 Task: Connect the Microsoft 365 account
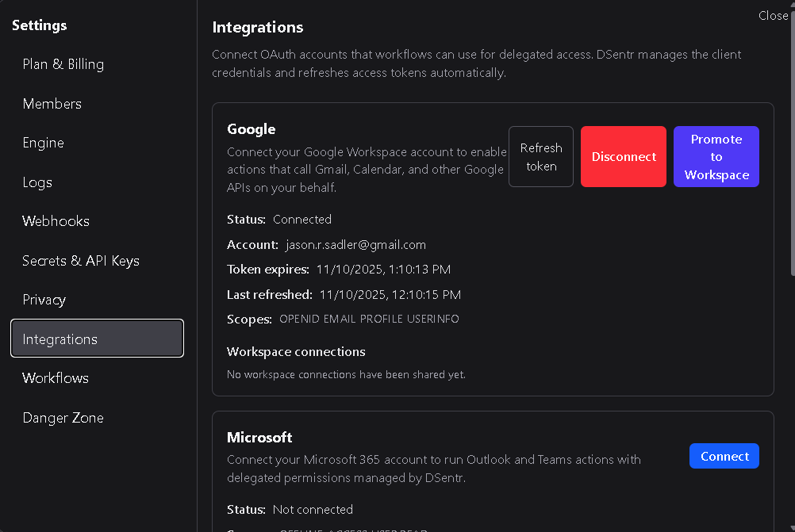tap(724, 456)
